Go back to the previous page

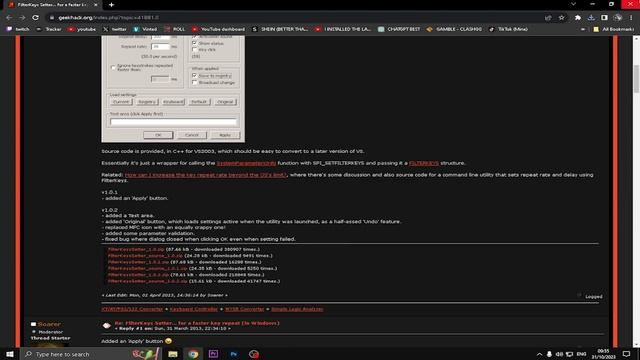pos(9,18)
